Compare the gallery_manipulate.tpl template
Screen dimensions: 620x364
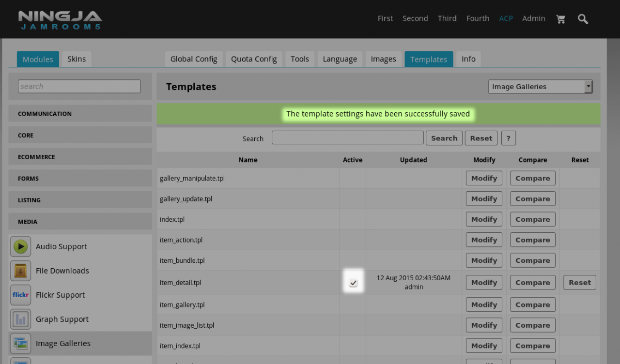click(533, 178)
